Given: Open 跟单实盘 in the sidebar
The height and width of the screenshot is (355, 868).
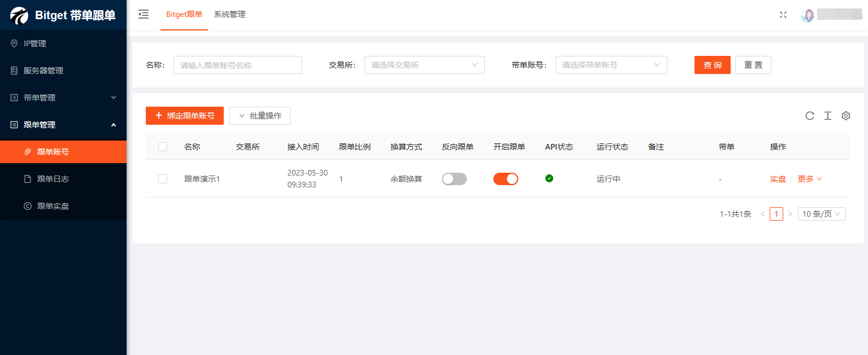Looking at the screenshot, I should click(63, 206).
